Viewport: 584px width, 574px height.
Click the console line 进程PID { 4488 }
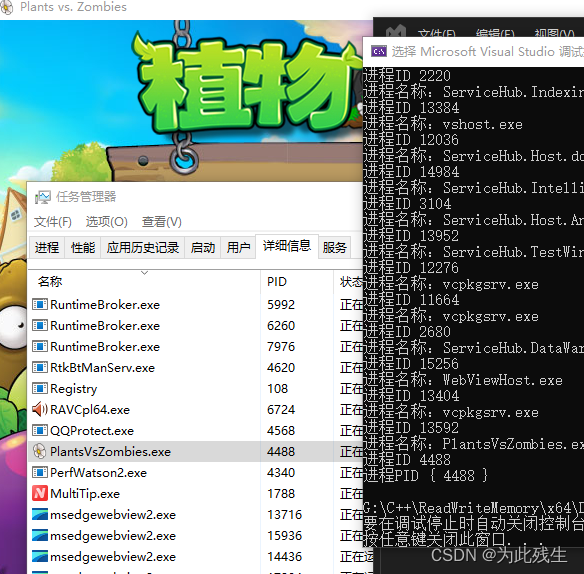[x=425, y=476]
